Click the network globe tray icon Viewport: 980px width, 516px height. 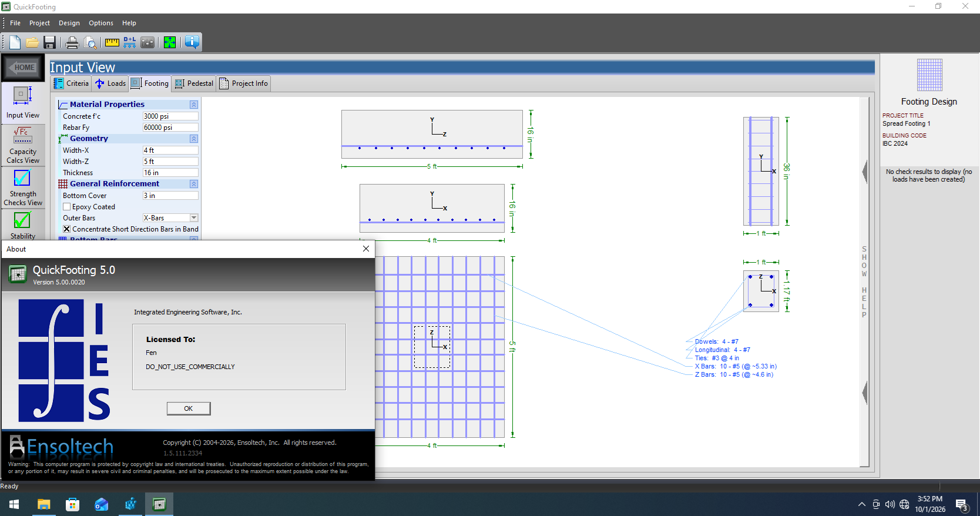click(x=904, y=504)
